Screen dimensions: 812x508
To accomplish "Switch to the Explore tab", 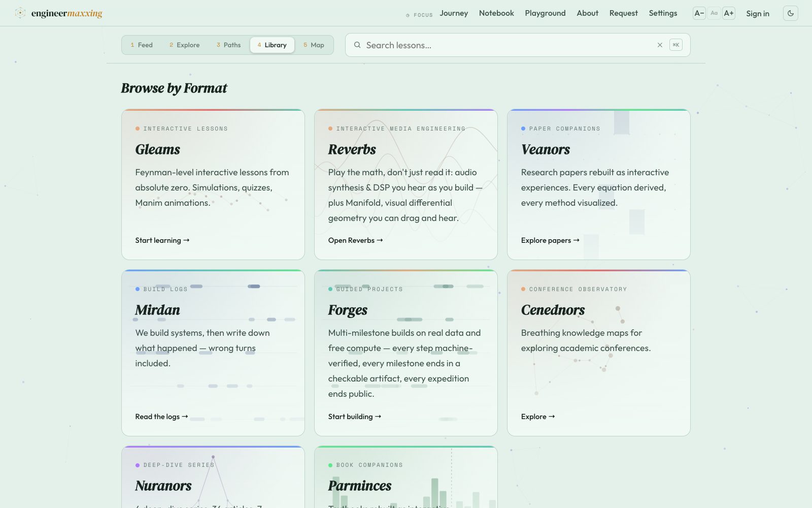I will coord(185,45).
